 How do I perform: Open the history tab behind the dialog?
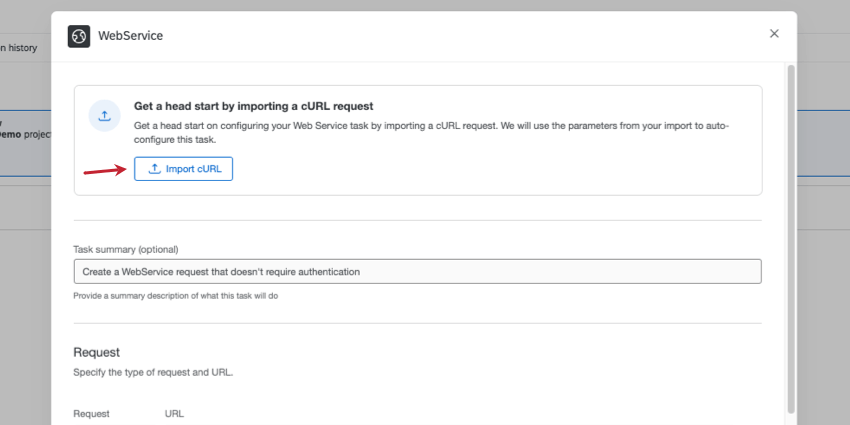[20, 48]
